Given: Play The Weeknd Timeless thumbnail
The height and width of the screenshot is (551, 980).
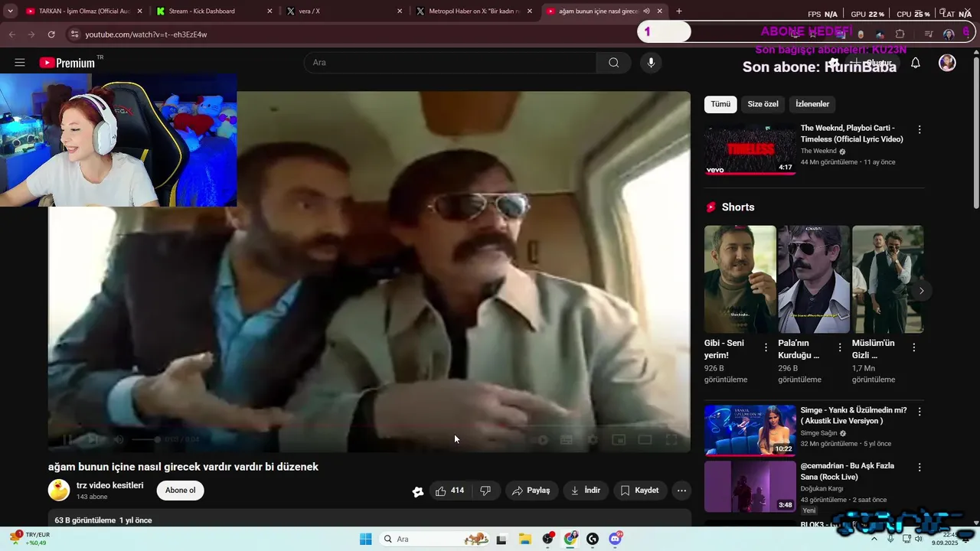Looking at the screenshot, I should coord(750,149).
